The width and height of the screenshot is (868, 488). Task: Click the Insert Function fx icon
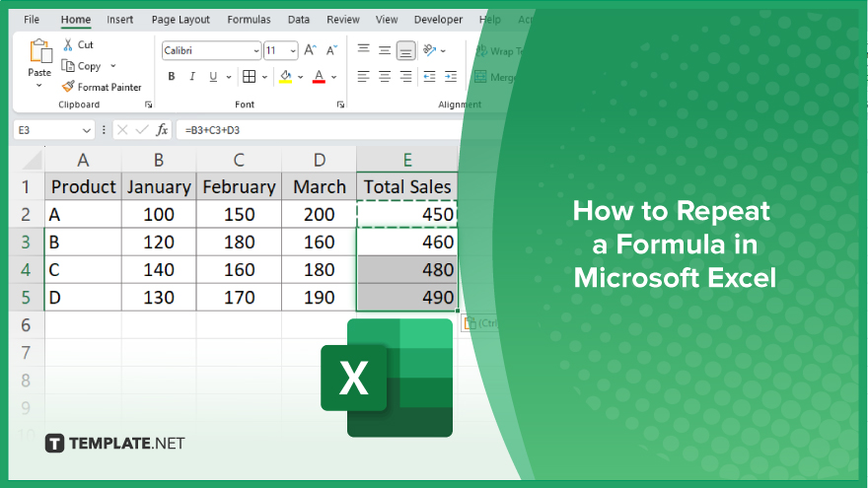162,130
